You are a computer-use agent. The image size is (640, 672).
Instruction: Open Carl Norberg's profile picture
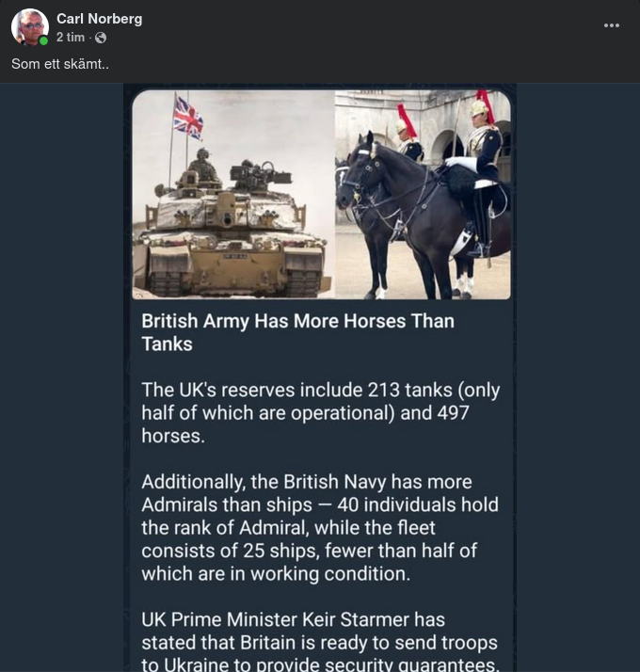point(29,27)
